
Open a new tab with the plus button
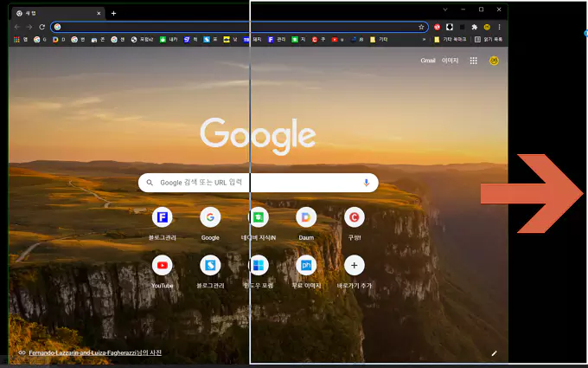click(x=113, y=14)
